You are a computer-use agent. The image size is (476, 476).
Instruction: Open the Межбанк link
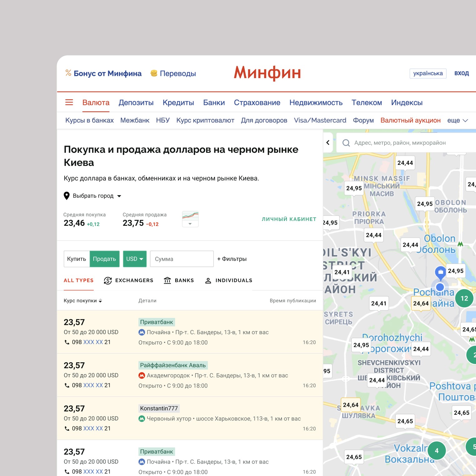(x=135, y=121)
